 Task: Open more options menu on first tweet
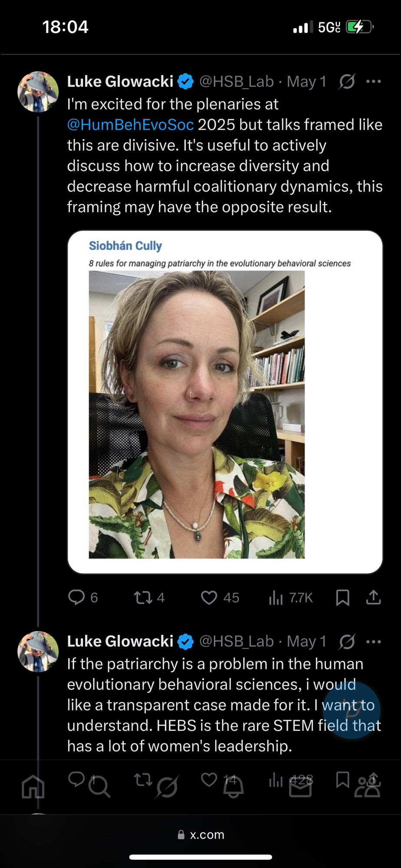[x=373, y=82]
